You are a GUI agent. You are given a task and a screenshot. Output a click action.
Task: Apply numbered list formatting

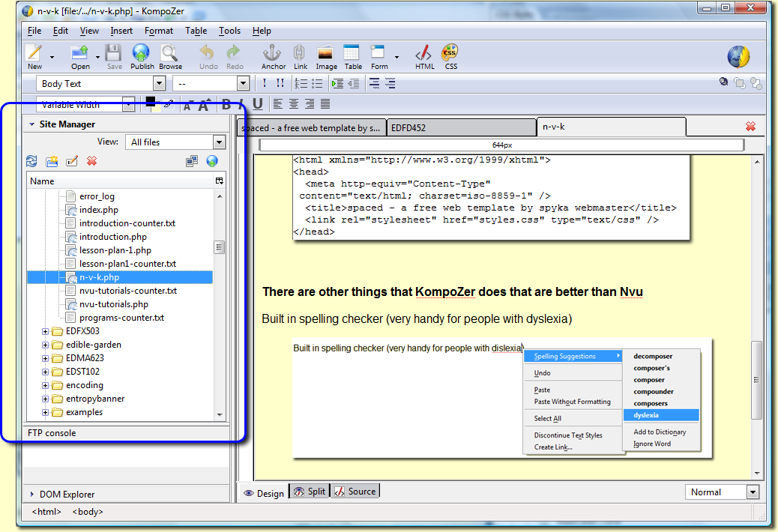pyautogui.click(x=301, y=83)
